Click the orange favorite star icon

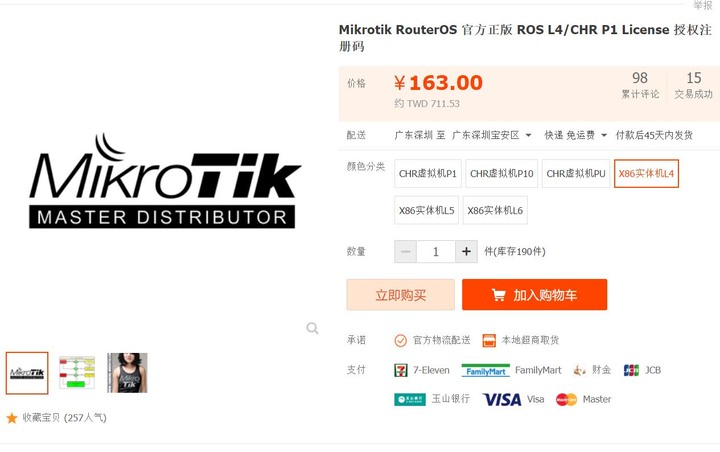pos(11,418)
